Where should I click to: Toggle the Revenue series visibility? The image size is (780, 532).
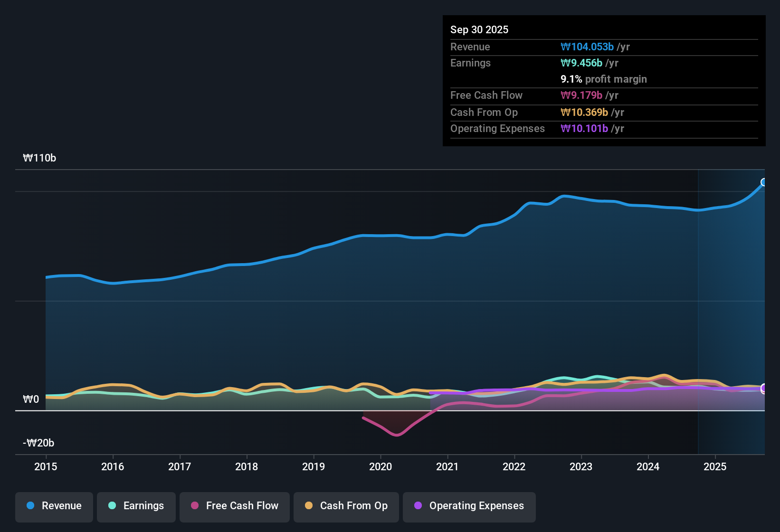click(54, 506)
